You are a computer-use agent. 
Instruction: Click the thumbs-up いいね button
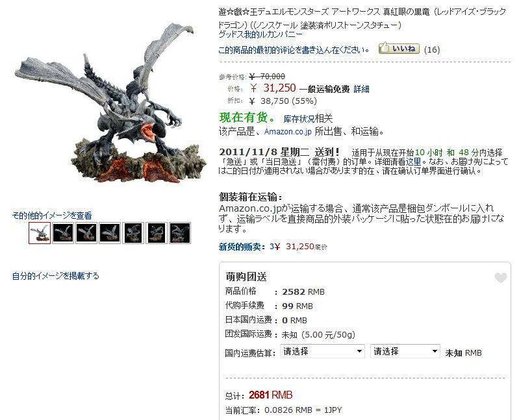pos(399,49)
